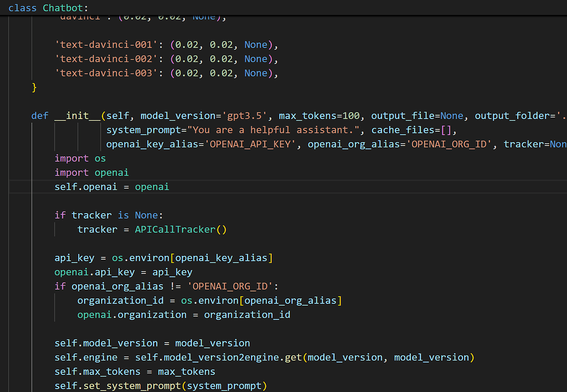Image resolution: width=567 pixels, height=392 pixels.
Task: Click the 'api_key = os.environ[openai_key_alias]' line
Action: coord(163,258)
